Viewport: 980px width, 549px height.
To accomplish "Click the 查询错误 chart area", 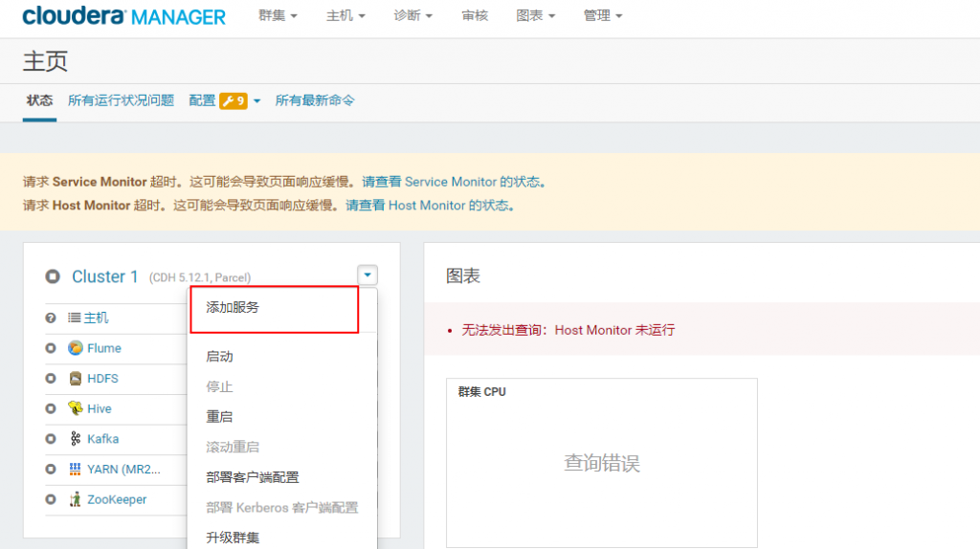I will tap(602, 463).
